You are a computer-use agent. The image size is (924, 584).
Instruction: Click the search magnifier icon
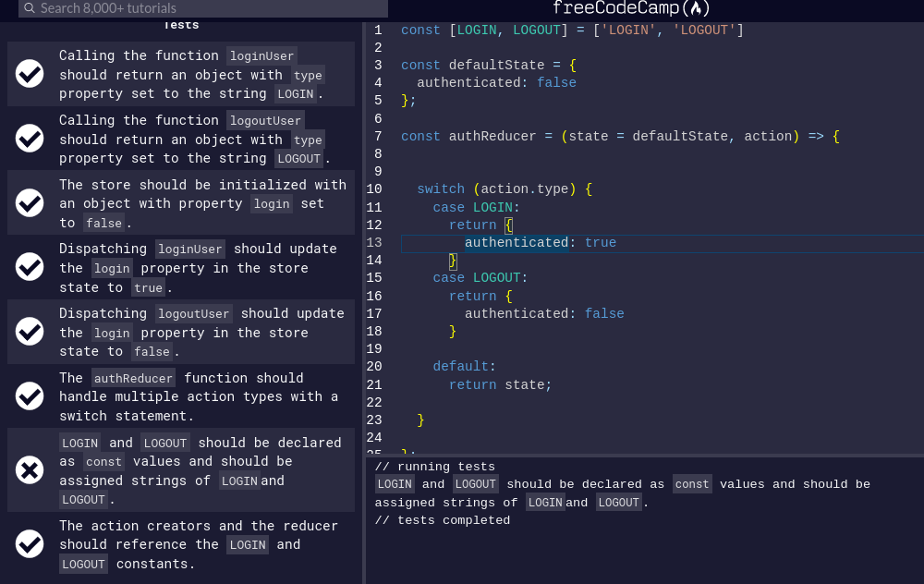click(30, 10)
